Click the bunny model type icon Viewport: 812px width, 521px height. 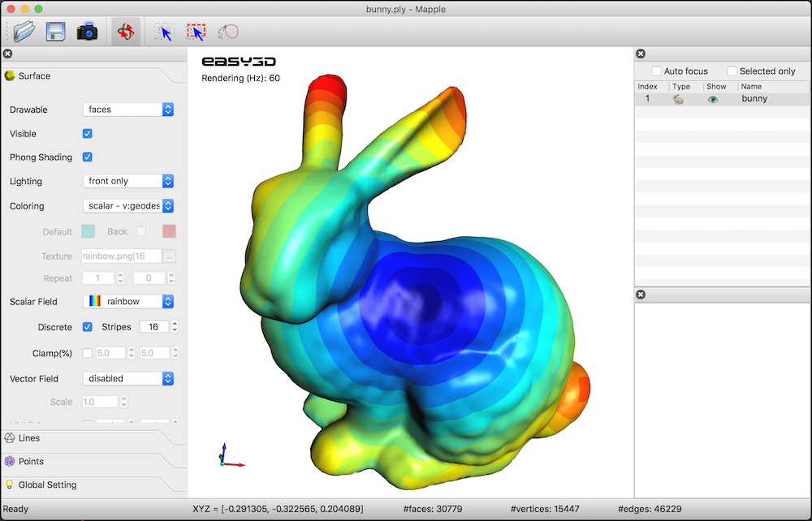click(678, 99)
